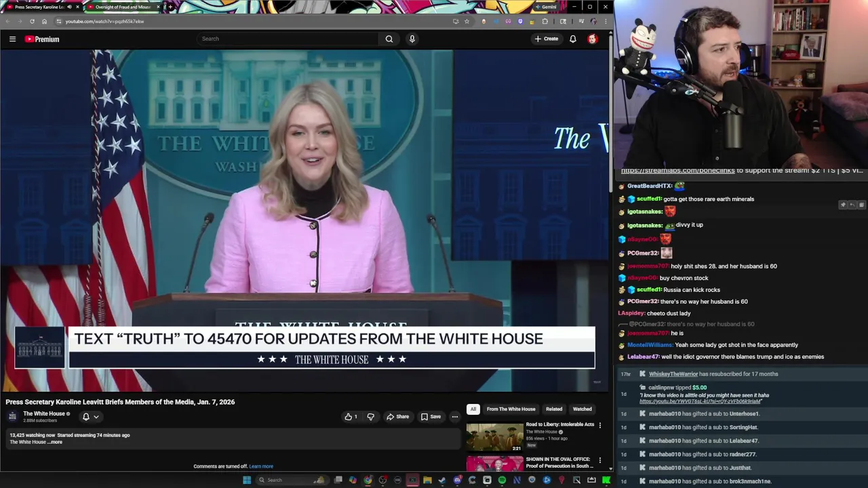Open Road to Liberty: Intolerable Acts thumbnail

coord(494,437)
